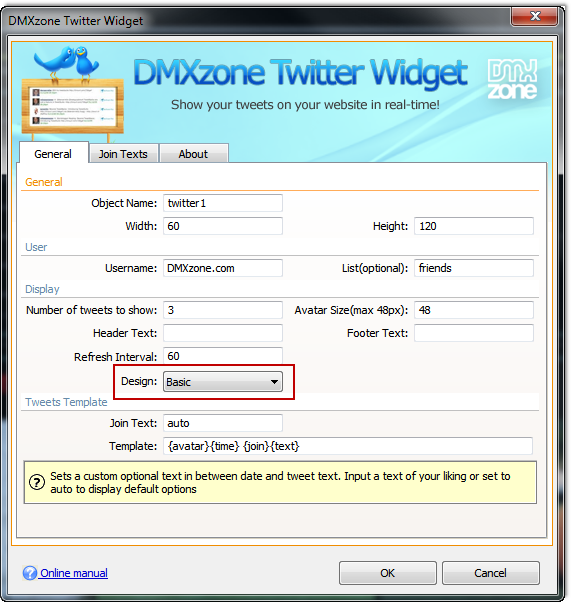This screenshot has width=571, height=602.
Task: Click the Cancel button
Action: [490, 573]
